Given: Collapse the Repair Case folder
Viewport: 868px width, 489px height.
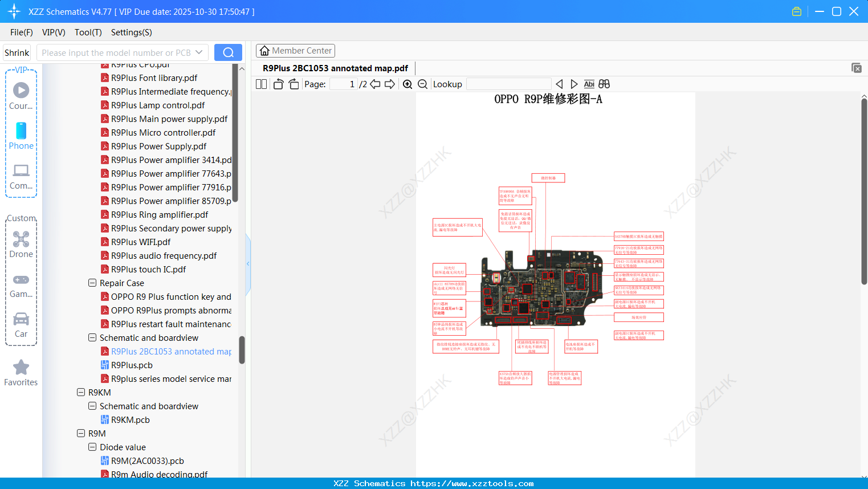Looking at the screenshot, I should (x=92, y=283).
